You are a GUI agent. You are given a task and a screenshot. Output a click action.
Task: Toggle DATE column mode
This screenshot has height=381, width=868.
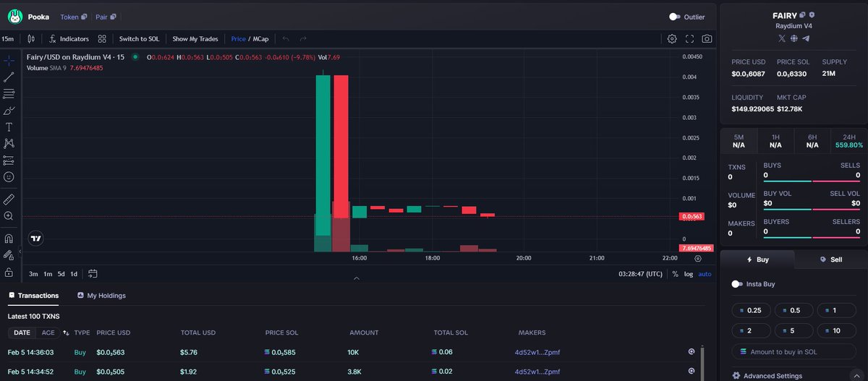coord(22,333)
